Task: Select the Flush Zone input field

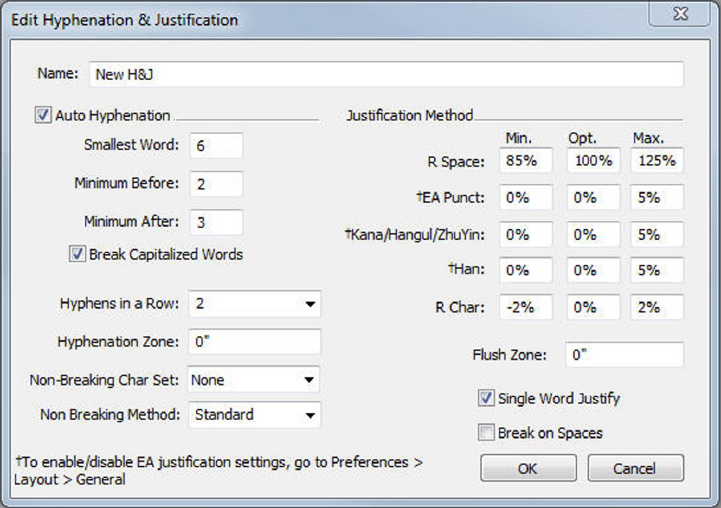Action: 624,355
